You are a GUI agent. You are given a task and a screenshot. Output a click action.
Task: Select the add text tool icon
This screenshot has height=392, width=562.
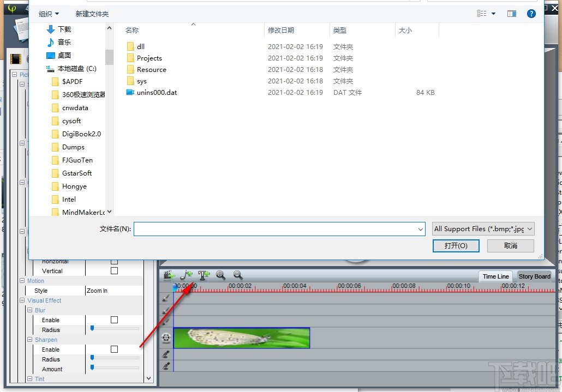point(203,275)
